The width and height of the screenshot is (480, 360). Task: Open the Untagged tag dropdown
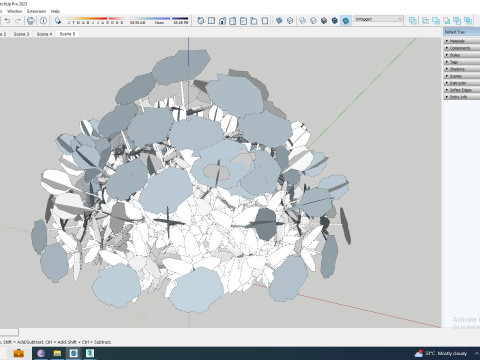[378, 19]
